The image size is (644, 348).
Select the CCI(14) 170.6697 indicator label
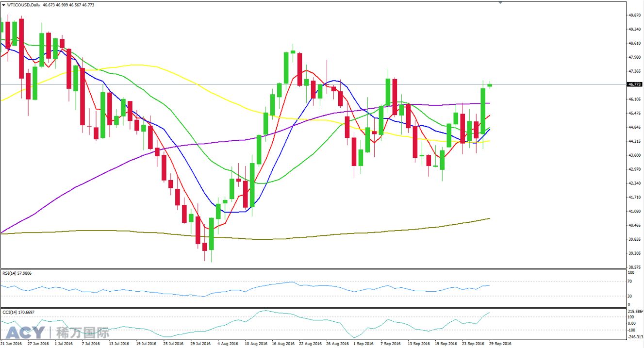[x=18, y=312]
